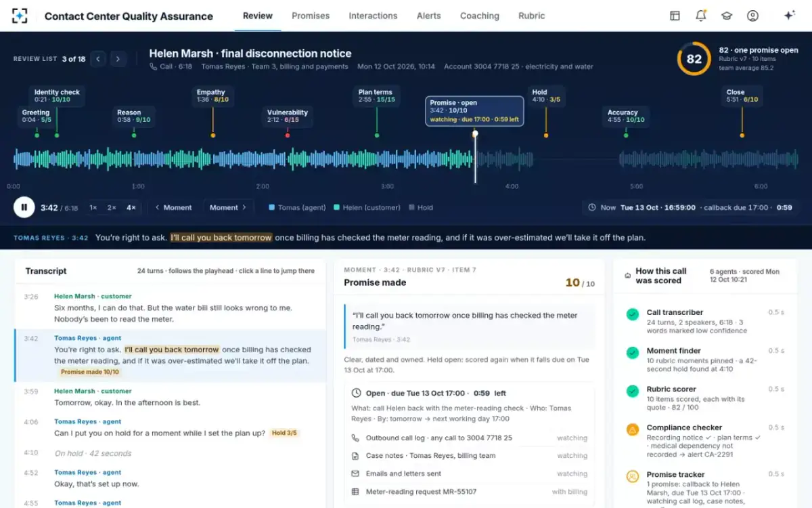Click the waveform playhead handle
Screen dimensions: 812x508
coord(475,133)
